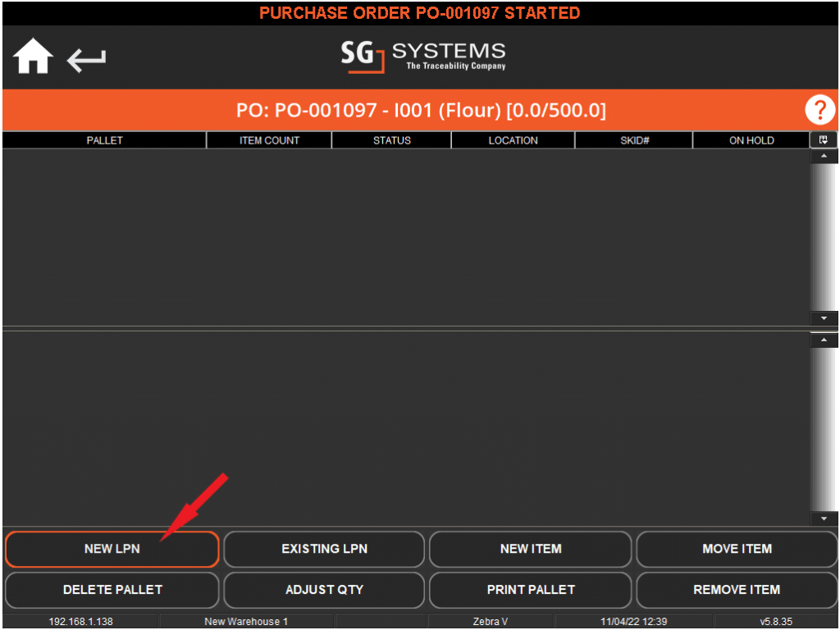Select REMOVE ITEM

(x=736, y=590)
